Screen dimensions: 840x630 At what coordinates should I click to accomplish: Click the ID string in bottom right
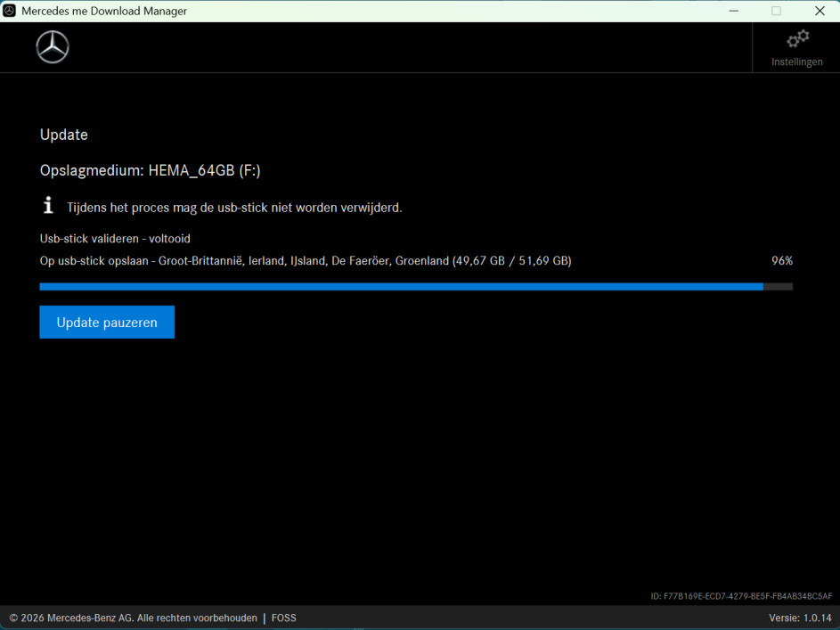[741, 596]
